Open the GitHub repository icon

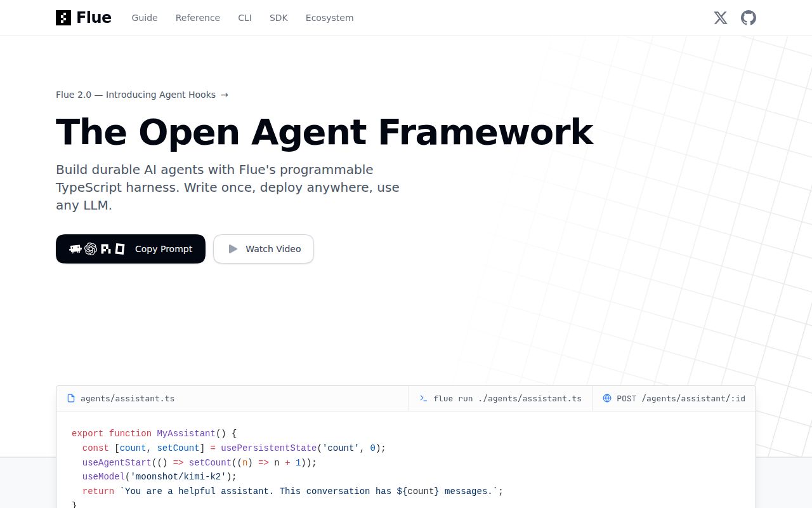[749, 18]
